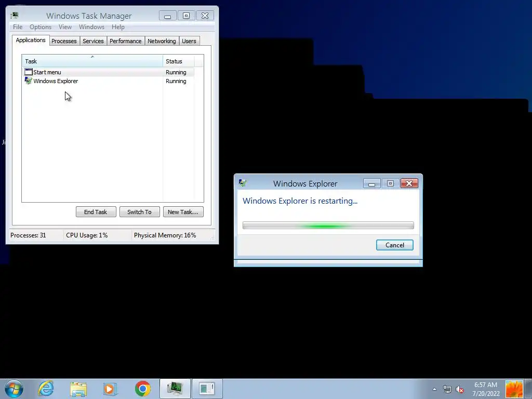Open the clock showing 6:57 AM
This screenshot has width=532, height=399.
coord(486,389)
